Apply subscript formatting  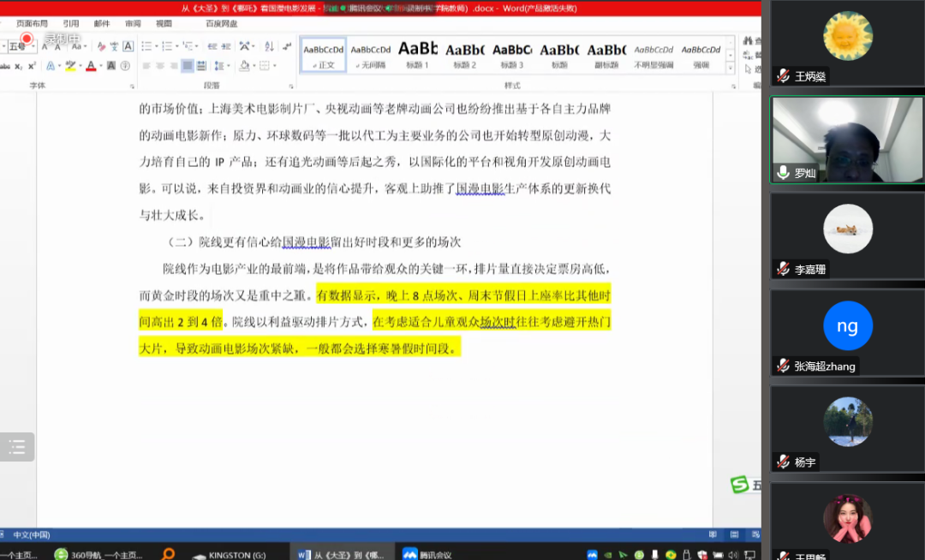click(x=19, y=66)
